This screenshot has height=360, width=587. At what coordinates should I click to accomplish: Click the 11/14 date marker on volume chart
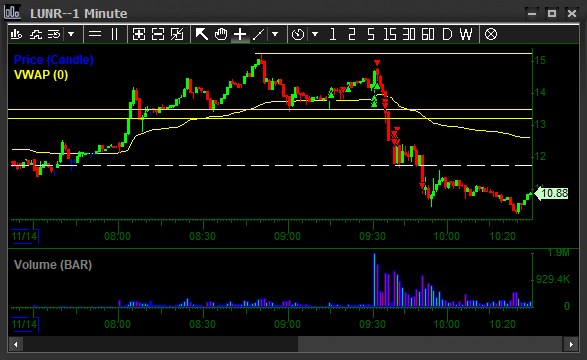click(25, 324)
